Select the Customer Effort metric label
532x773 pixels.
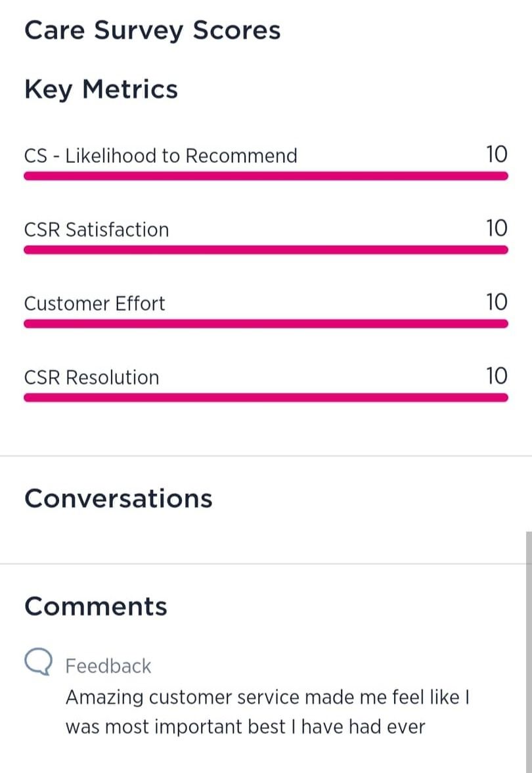tap(95, 303)
